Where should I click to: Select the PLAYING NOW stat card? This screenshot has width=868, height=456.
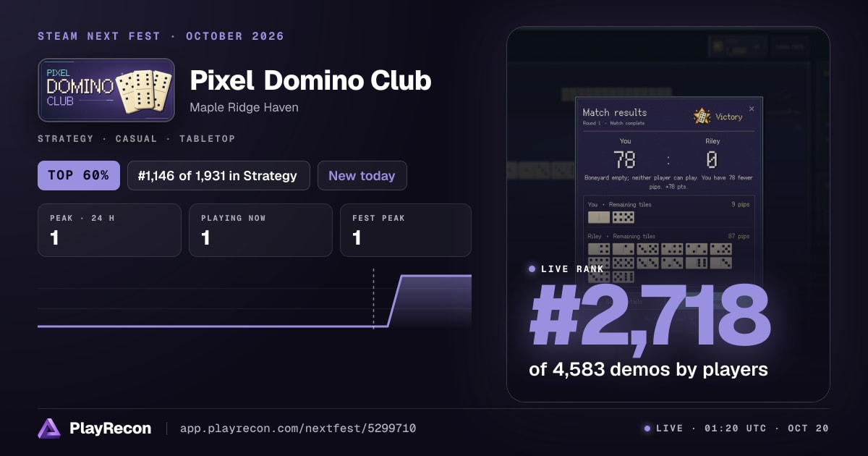[260, 230]
